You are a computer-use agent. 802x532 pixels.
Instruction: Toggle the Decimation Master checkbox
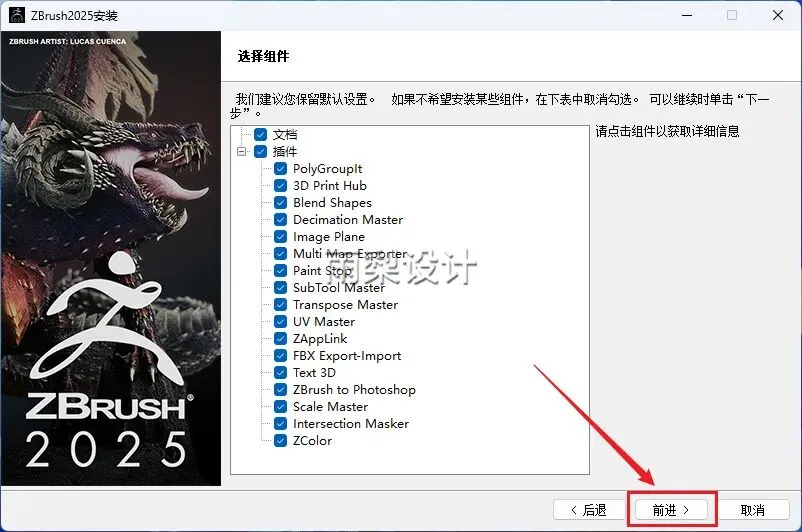click(x=280, y=219)
